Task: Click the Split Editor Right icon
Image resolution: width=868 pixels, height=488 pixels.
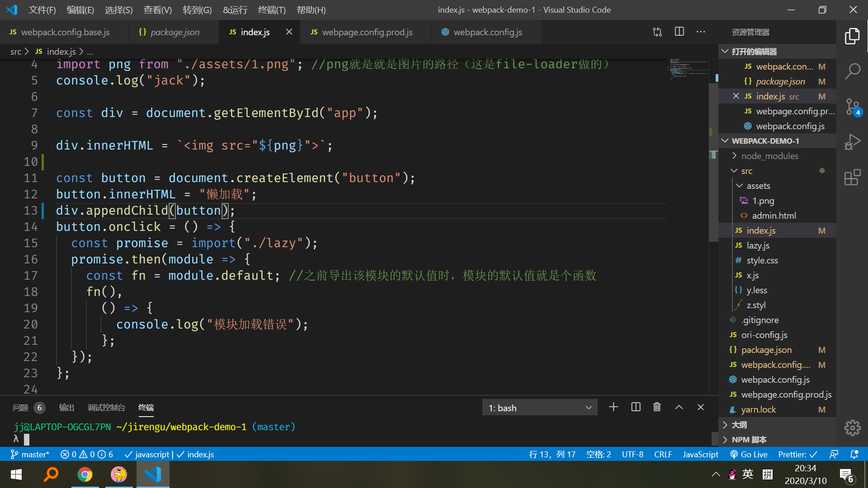Action: pyautogui.click(x=679, y=32)
